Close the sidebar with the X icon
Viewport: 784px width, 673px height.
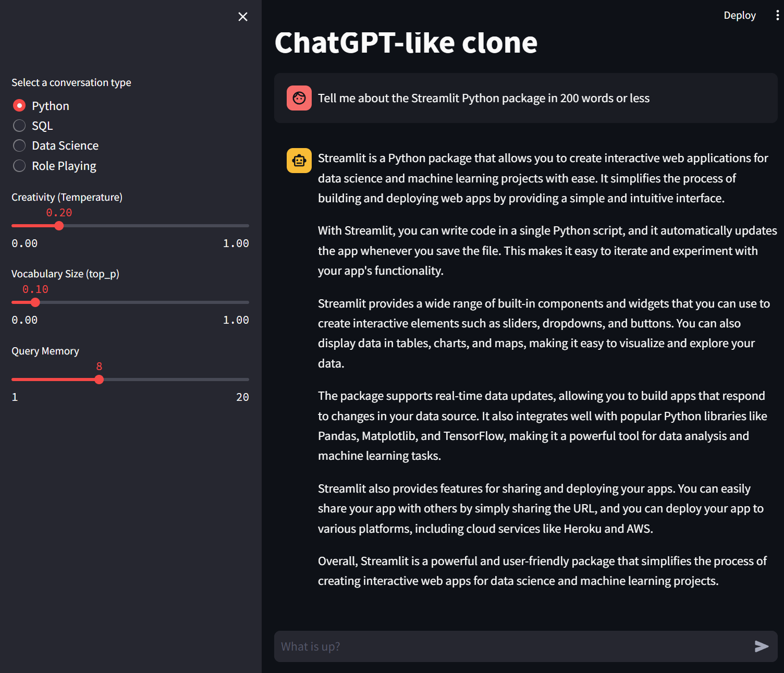click(242, 17)
